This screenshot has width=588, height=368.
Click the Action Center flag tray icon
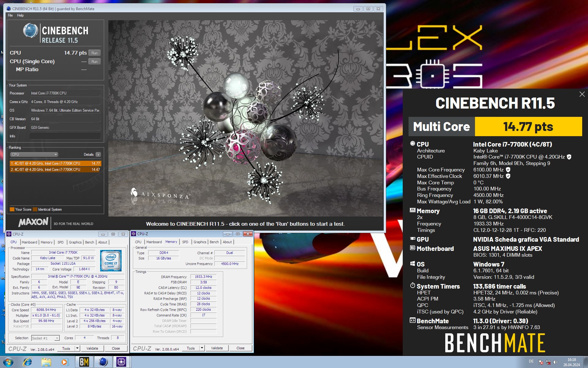pos(541,362)
